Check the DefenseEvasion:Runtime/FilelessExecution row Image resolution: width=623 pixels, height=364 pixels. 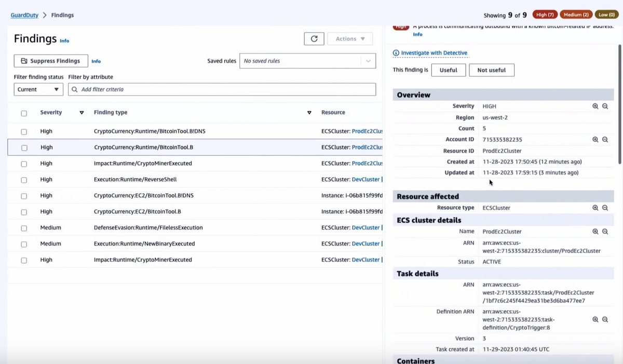tap(24, 228)
